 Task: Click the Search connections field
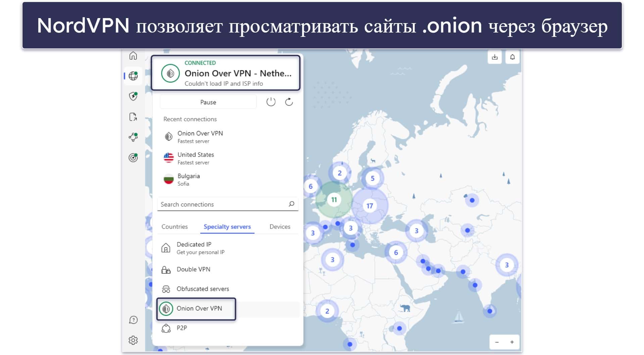(228, 204)
